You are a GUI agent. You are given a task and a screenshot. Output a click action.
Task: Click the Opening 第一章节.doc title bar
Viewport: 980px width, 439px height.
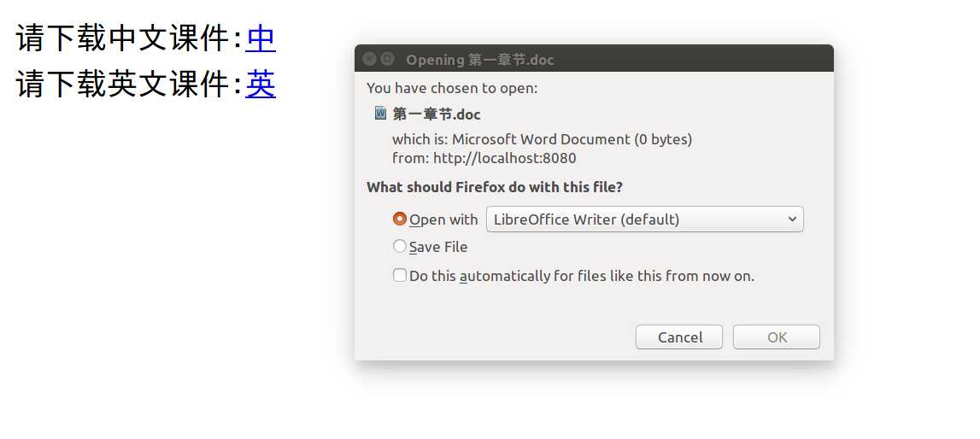pyautogui.click(x=594, y=59)
